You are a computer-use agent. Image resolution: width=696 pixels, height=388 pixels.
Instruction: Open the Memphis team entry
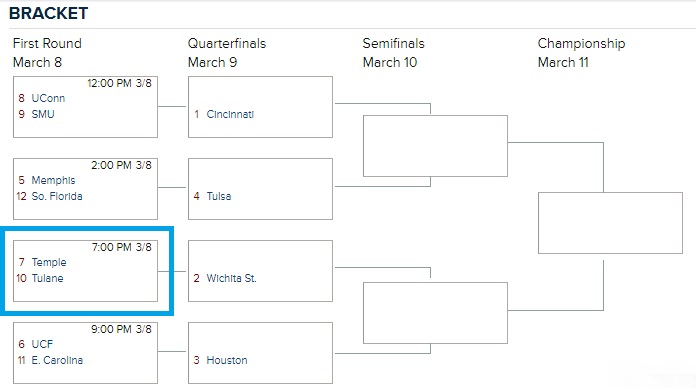point(53,180)
